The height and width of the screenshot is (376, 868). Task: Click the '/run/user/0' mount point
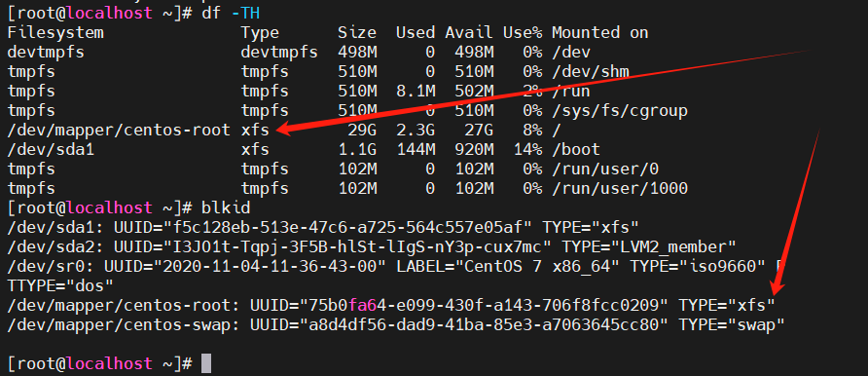point(605,169)
